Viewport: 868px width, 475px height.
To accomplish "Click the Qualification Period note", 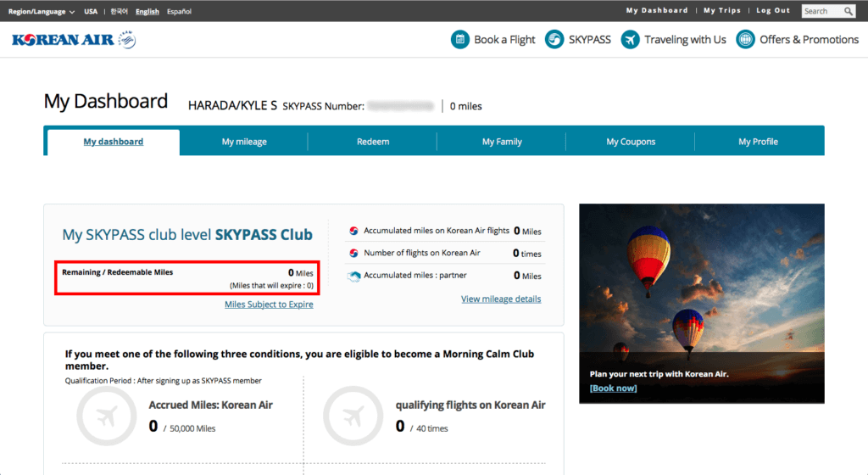I will pos(164,381).
